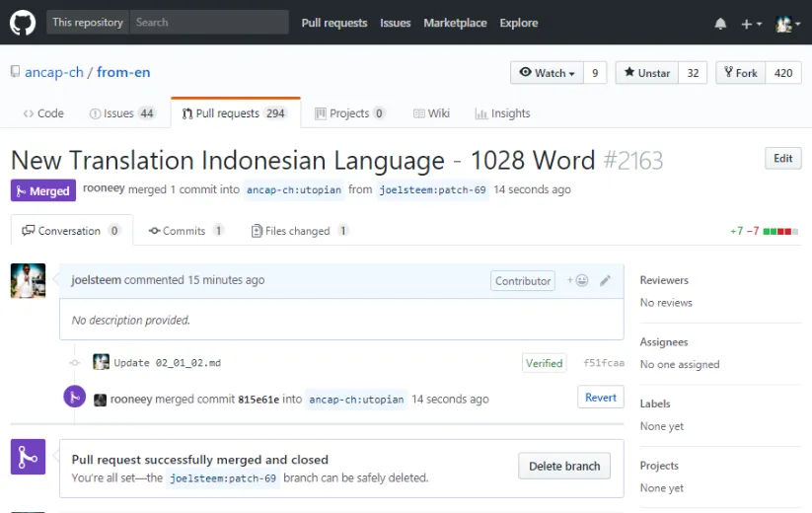This screenshot has height=513, width=812.
Task: Select the Pull requests 294 tab
Action: 236,112
